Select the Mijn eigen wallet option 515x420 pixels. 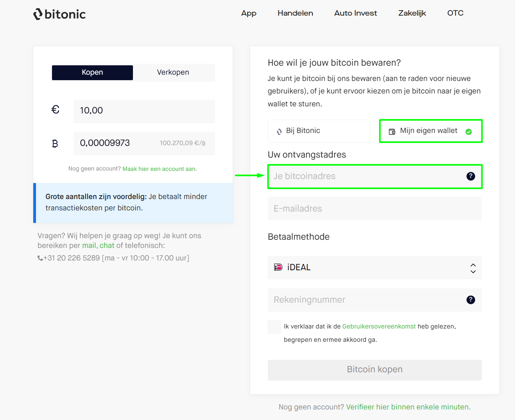431,131
